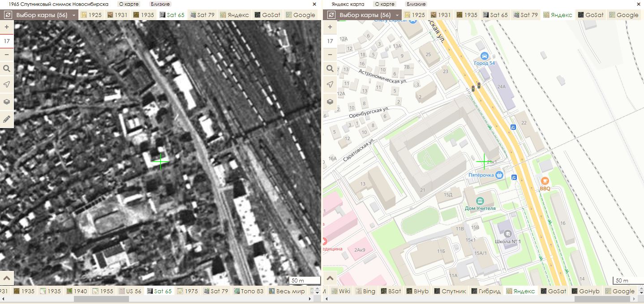Locate my position on the left map
Image resolution: width=644 pixels, height=304 pixels.
tap(7, 85)
